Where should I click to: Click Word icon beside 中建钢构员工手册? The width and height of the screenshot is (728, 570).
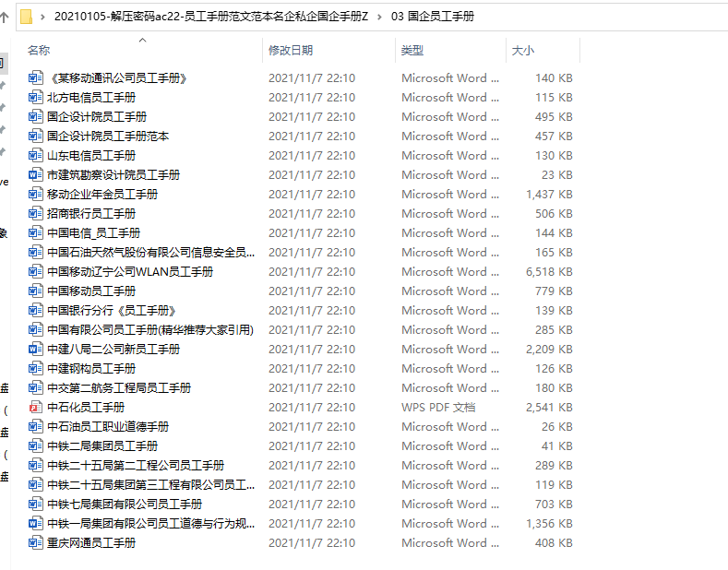tap(36, 368)
